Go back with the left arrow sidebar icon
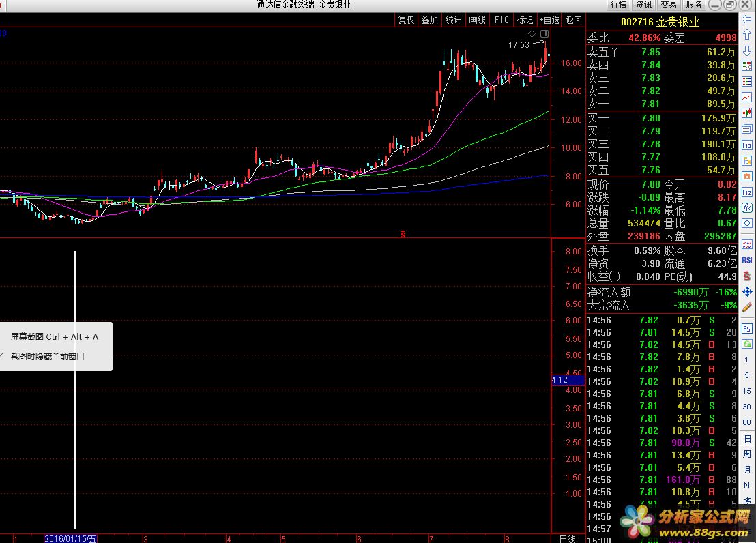Viewport: 756px width, 543px height. click(x=747, y=19)
